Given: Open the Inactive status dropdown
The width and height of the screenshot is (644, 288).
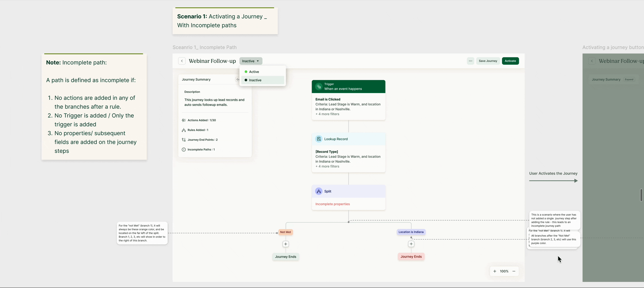Looking at the screenshot, I should pyautogui.click(x=251, y=61).
